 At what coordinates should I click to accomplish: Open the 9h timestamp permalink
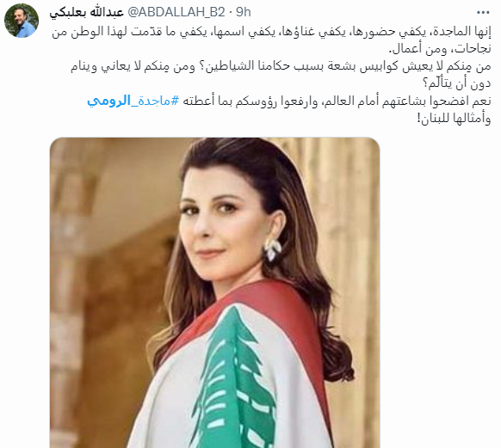244,12
